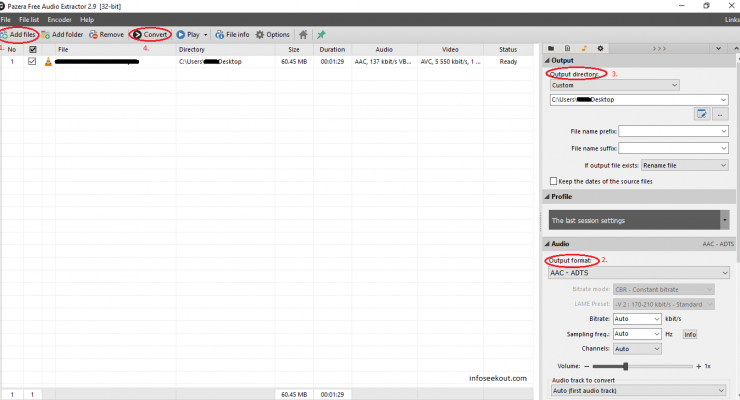Sort the list by the Duration column header
The height and width of the screenshot is (400, 740).
click(x=332, y=50)
